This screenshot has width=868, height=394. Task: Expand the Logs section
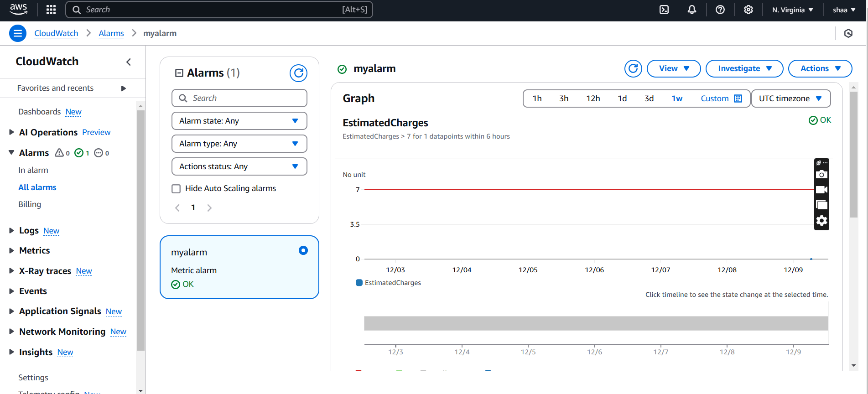pos(11,230)
